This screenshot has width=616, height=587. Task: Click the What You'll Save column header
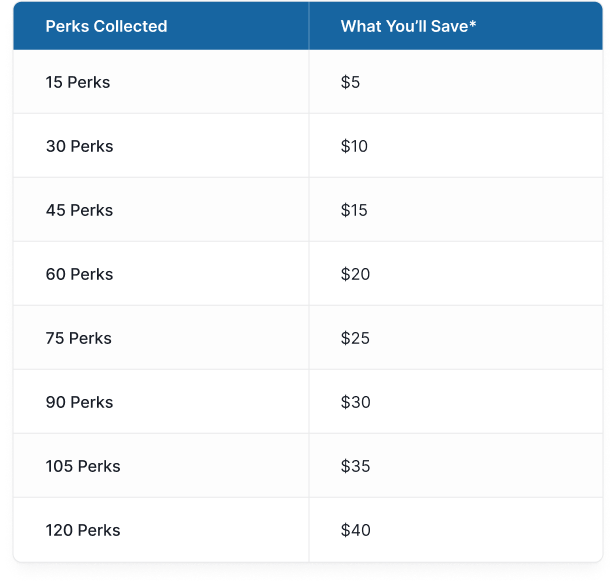tap(408, 26)
